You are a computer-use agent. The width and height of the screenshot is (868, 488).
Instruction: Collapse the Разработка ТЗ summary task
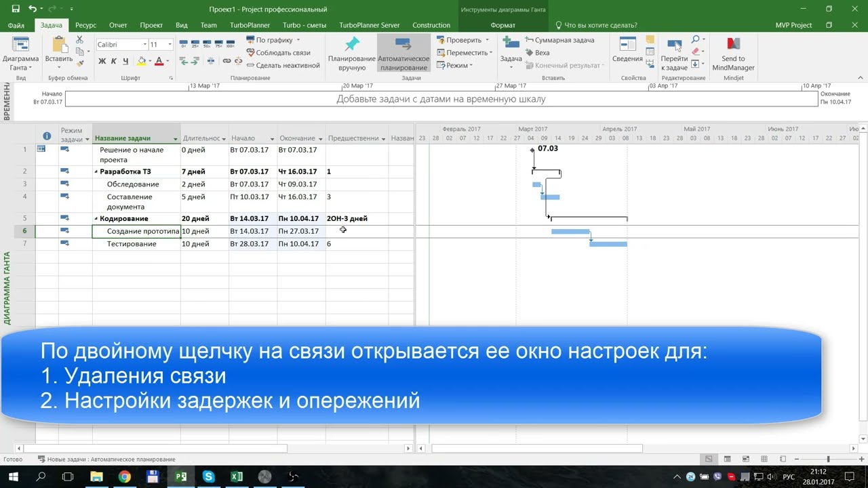pyautogui.click(x=96, y=172)
